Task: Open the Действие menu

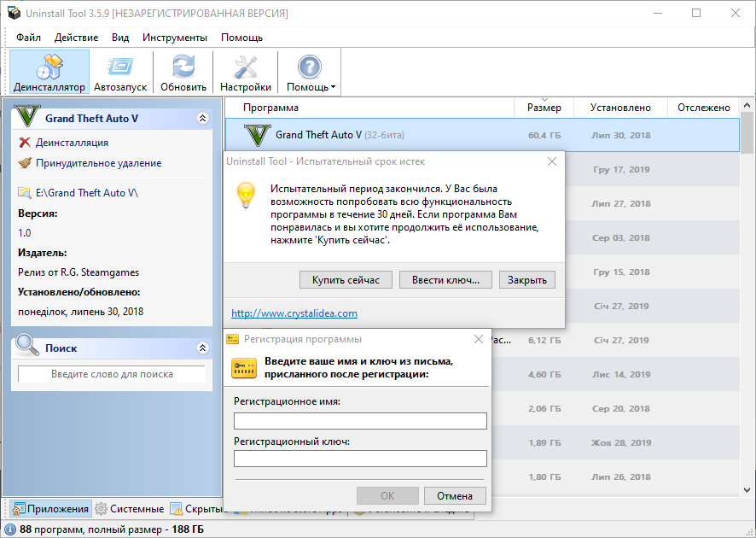Action: (76, 38)
